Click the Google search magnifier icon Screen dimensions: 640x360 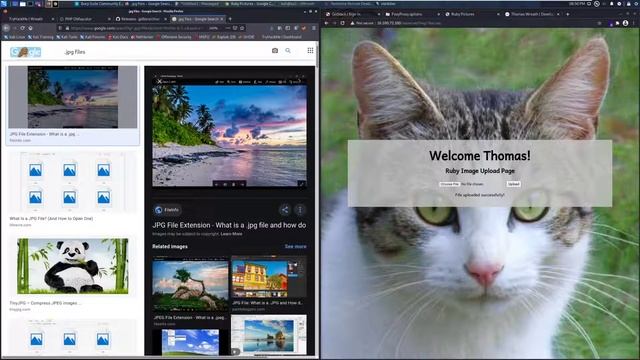pyautogui.click(x=288, y=51)
